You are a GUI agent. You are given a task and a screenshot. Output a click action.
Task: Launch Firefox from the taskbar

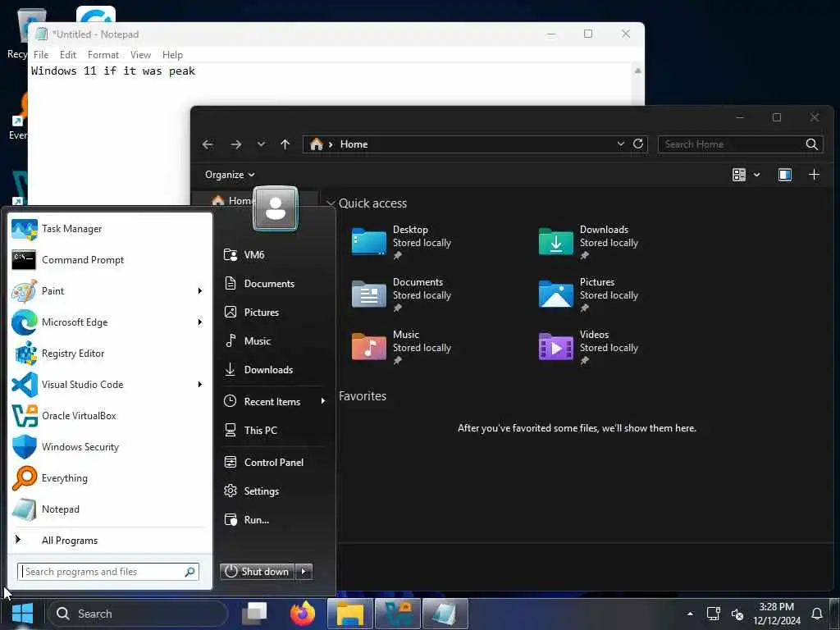click(303, 614)
